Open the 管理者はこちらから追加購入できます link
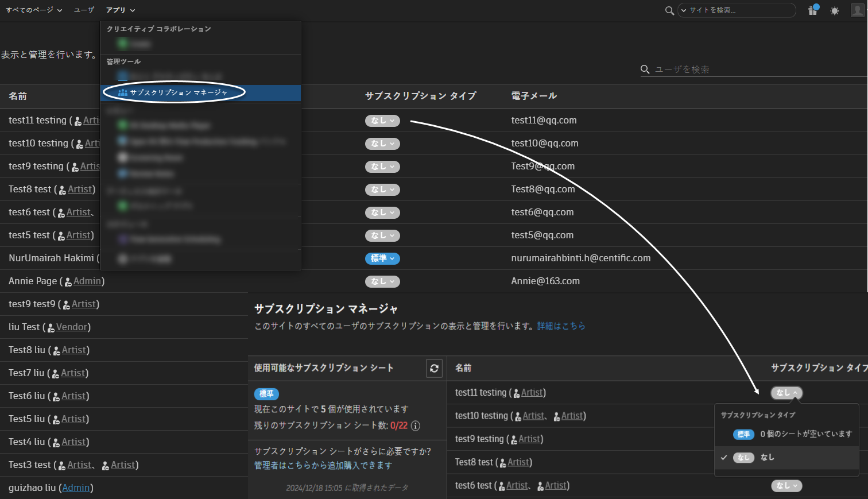 tap(323, 465)
